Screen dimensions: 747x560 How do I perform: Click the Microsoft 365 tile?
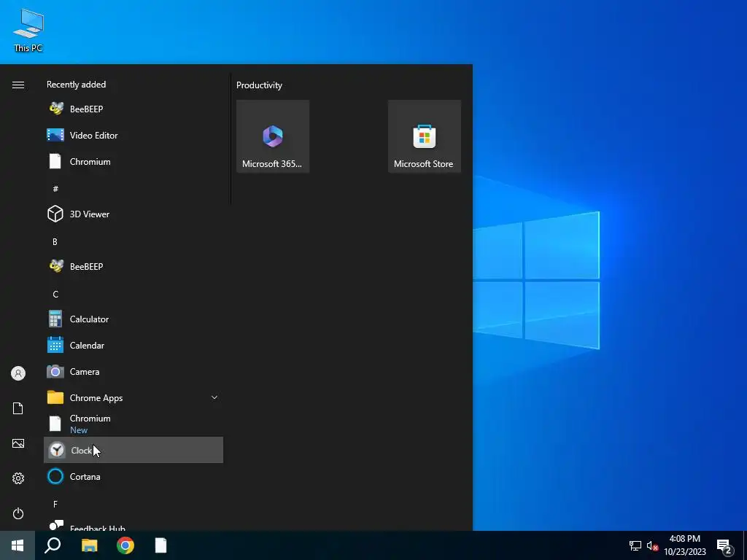pos(273,136)
